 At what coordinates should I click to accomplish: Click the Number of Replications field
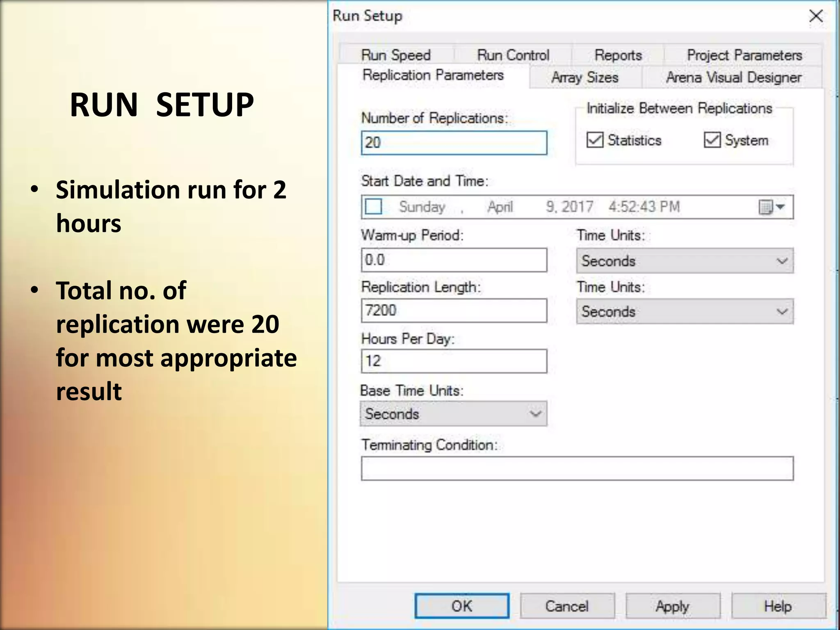click(454, 143)
